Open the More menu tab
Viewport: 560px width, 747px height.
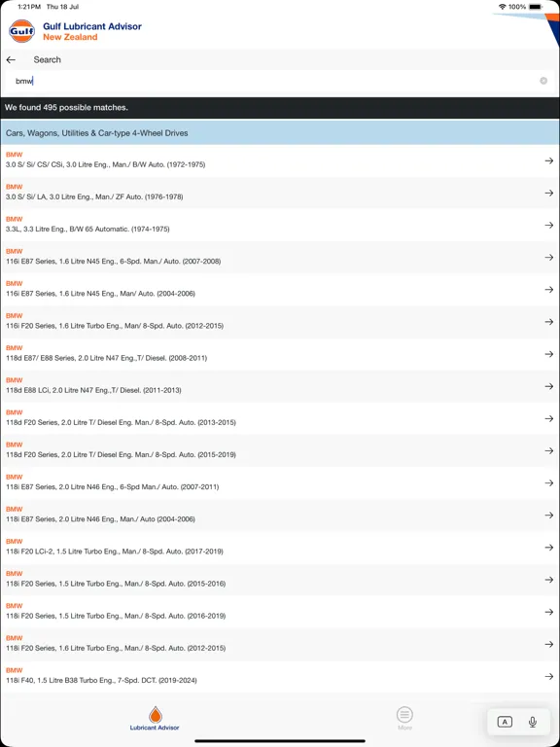coord(404,719)
